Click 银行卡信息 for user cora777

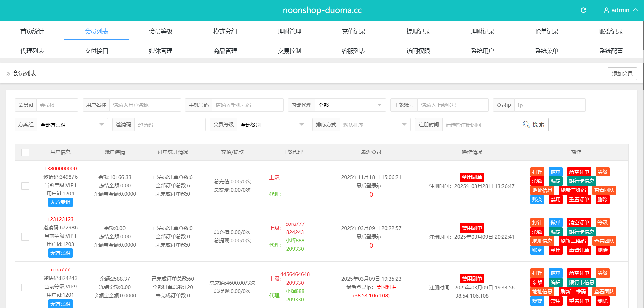[581, 283]
